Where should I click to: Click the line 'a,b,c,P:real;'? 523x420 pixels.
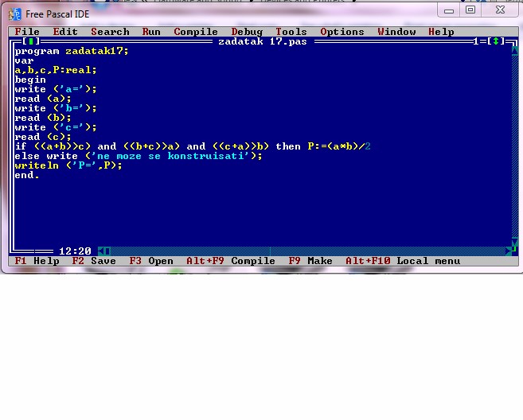coord(56,70)
